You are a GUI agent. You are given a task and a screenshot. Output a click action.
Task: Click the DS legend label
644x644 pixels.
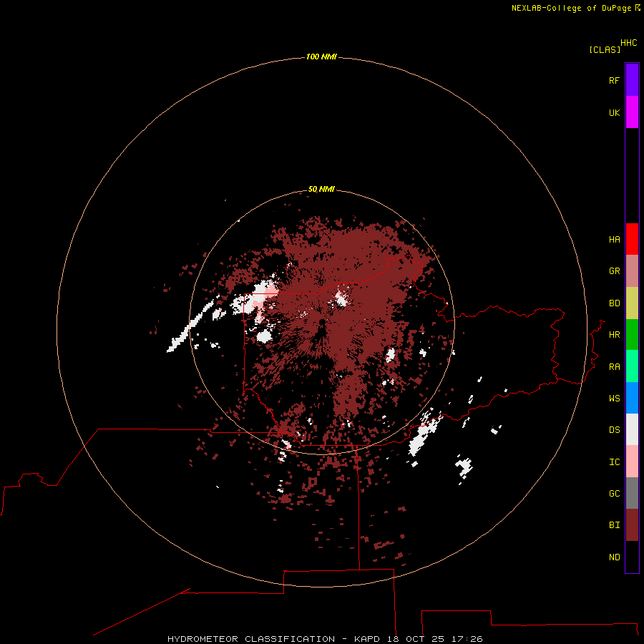pyautogui.click(x=615, y=429)
